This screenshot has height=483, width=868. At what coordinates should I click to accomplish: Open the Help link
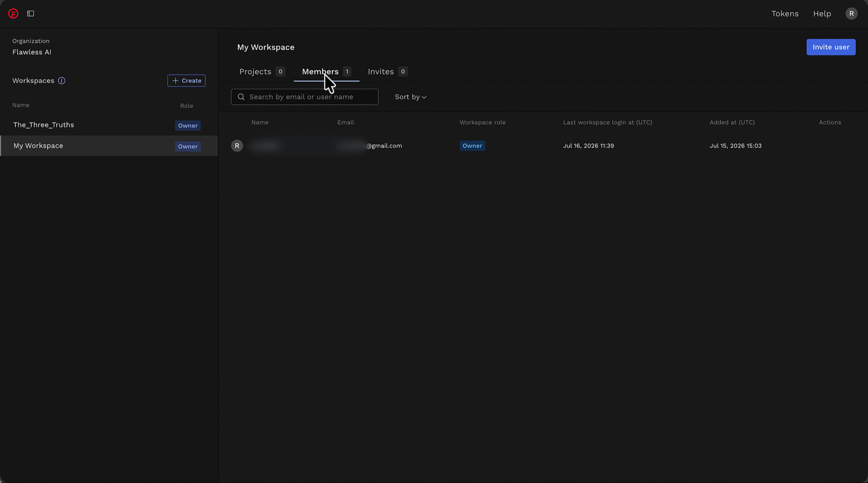point(822,14)
